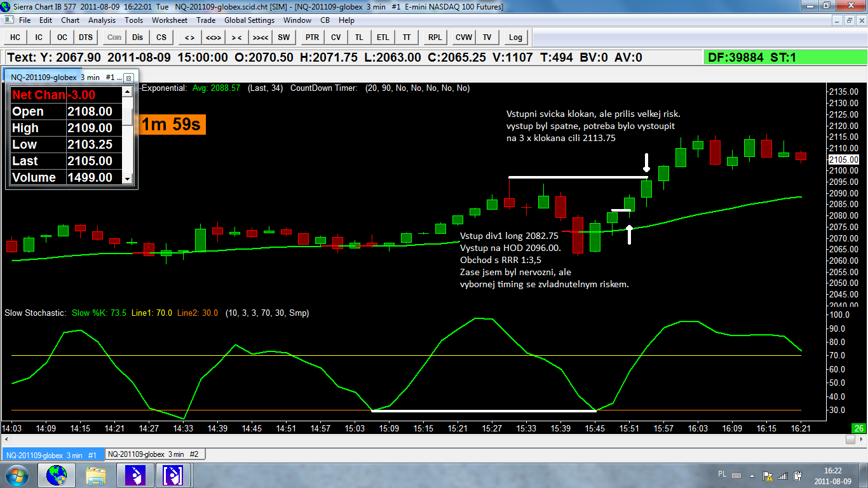Choose the PTR toolbar button
868x488 pixels.
[x=312, y=37]
